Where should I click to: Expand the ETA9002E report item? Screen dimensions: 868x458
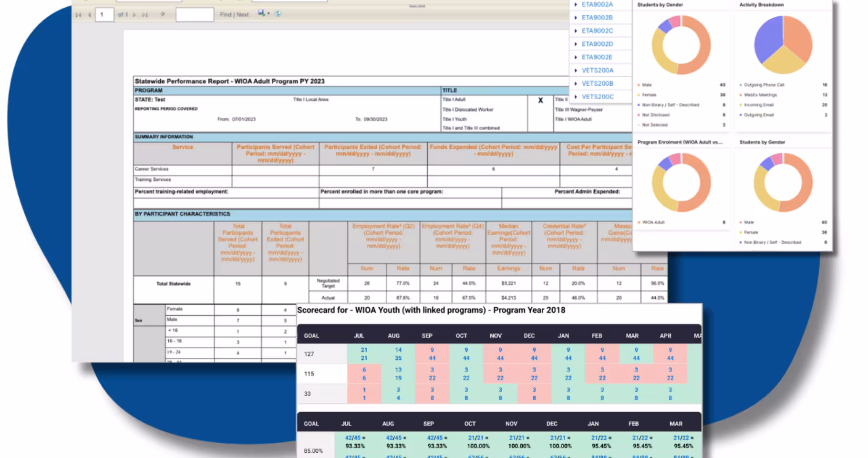pos(577,57)
